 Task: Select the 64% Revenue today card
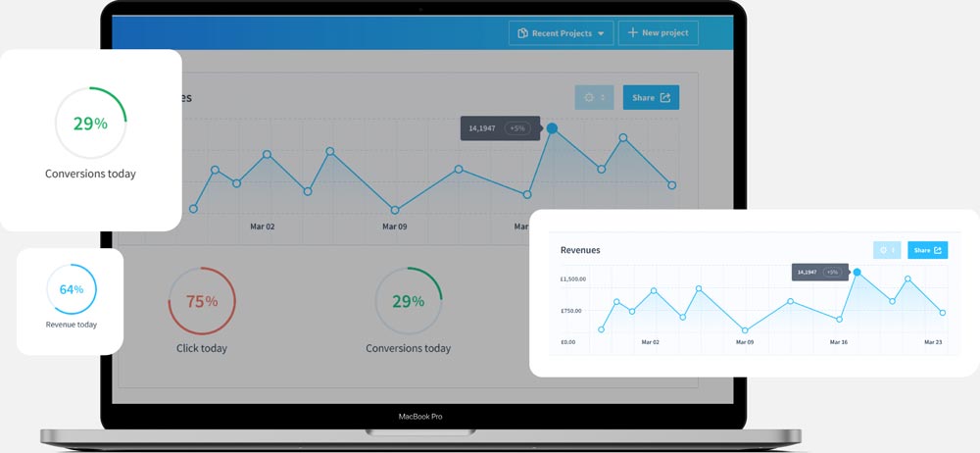tap(71, 300)
